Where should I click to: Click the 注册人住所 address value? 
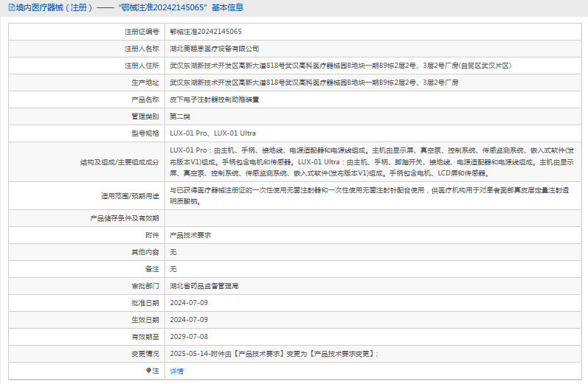(341, 66)
